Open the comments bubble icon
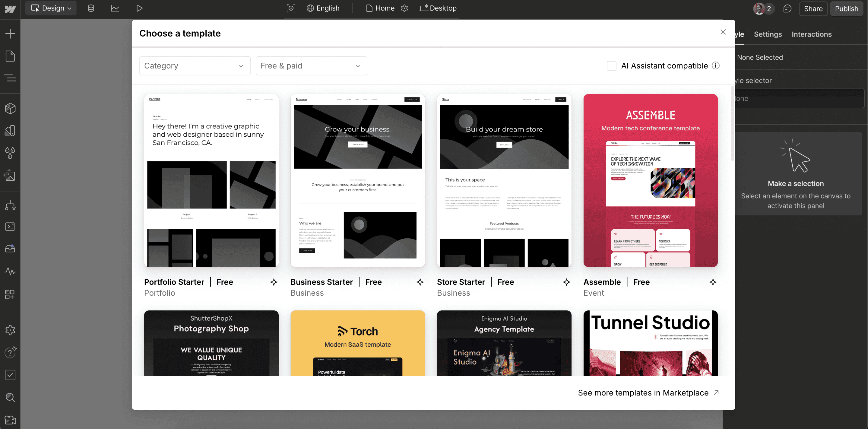This screenshot has height=429, width=868. (x=787, y=8)
